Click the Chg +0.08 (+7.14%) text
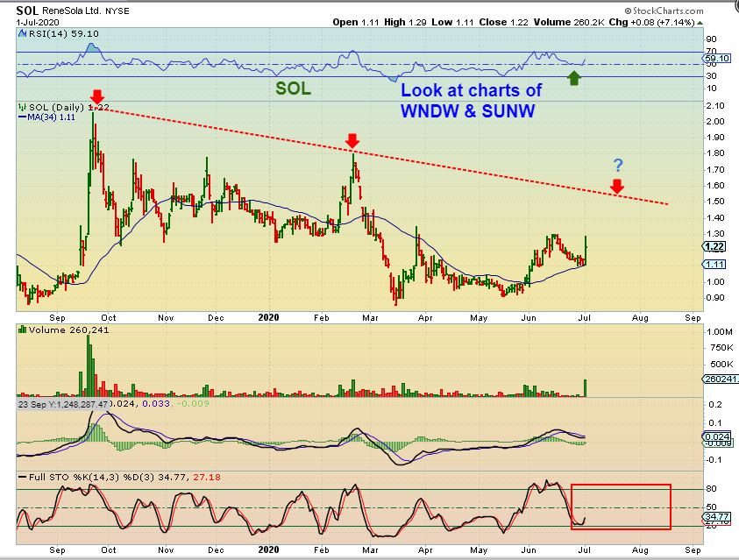The width and height of the screenshot is (739, 560). [x=651, y=22]
